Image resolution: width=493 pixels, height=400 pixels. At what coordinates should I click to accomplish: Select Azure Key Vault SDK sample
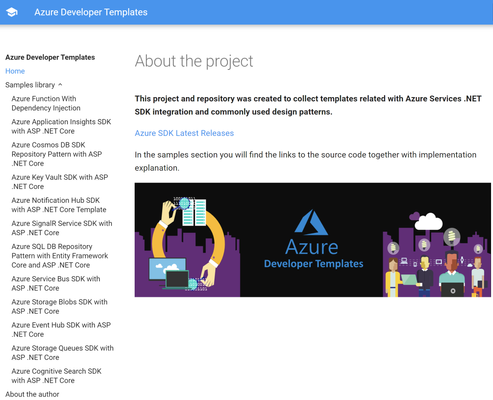coord(60,182)
